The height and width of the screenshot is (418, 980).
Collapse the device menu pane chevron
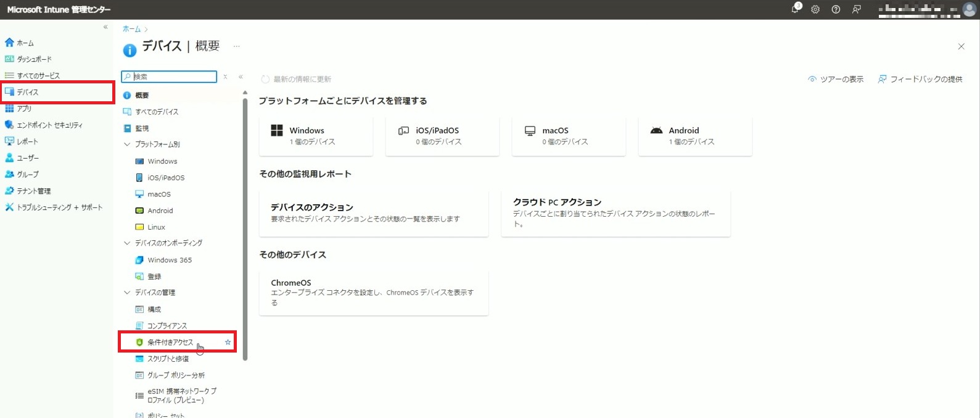241,77
